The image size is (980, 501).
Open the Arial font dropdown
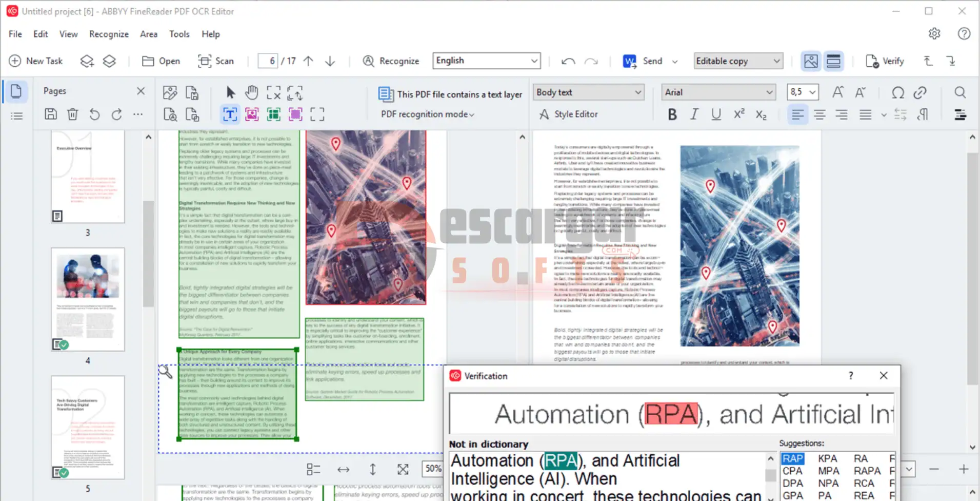tap(718, 92)
